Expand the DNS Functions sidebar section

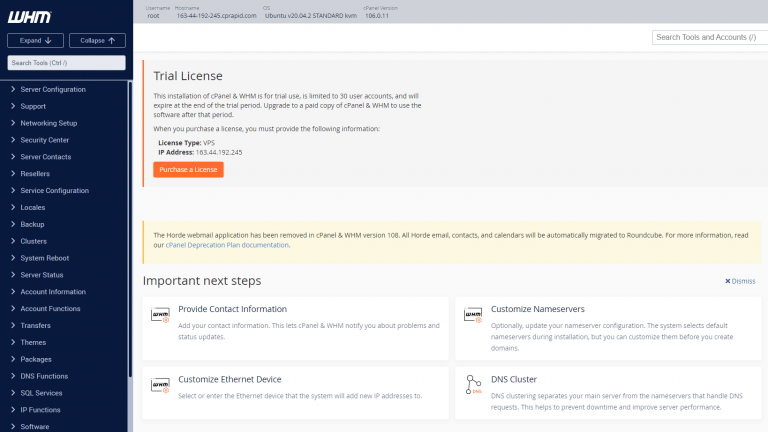pyautogui.click(x=44, y=376)
